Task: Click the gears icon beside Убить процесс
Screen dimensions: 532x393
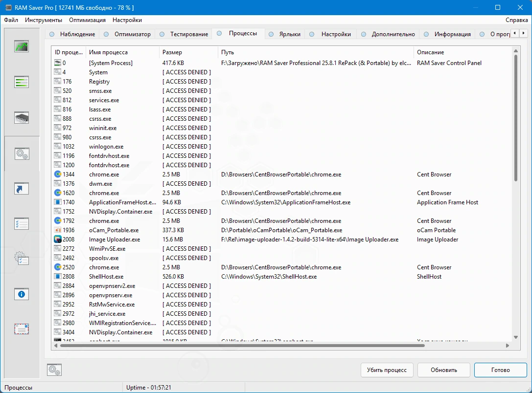Action: point(54,370)
